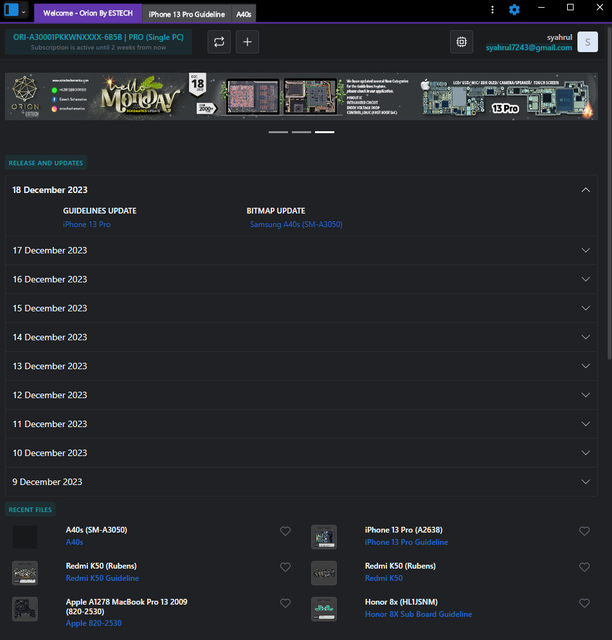Open Redmi K50 Guideline thumbnail

25,573
